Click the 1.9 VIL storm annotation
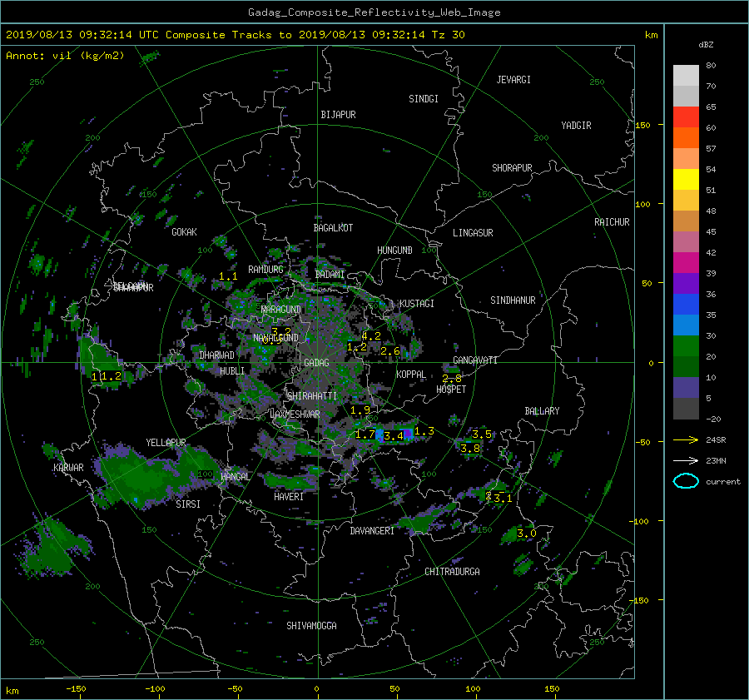The image size is (749, 700). click(x=360, y=410)
